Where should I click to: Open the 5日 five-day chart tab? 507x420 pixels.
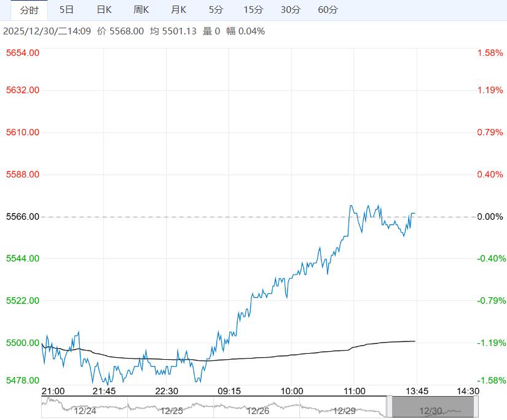pyautogui.click(x=66, y=10)
